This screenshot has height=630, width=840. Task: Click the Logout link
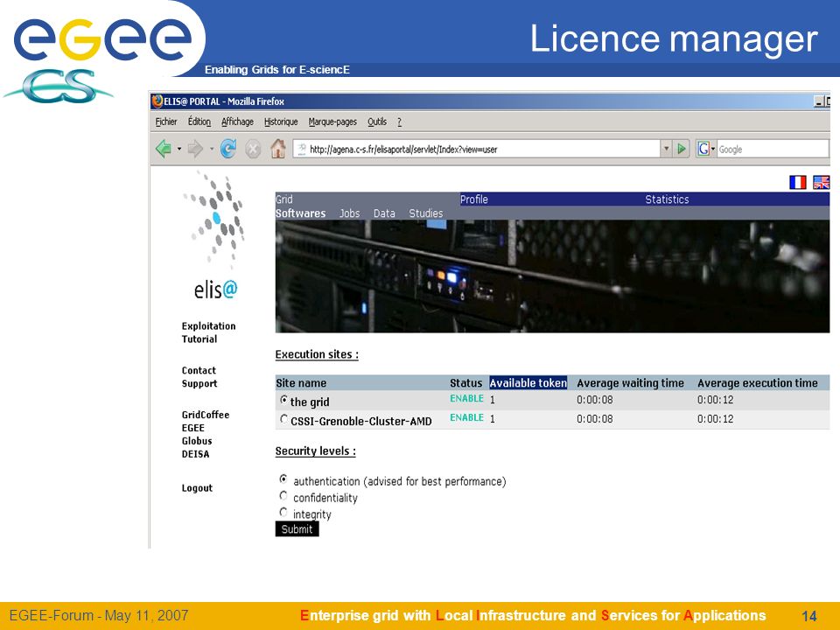pyautogui.click(x=197, y=488)
